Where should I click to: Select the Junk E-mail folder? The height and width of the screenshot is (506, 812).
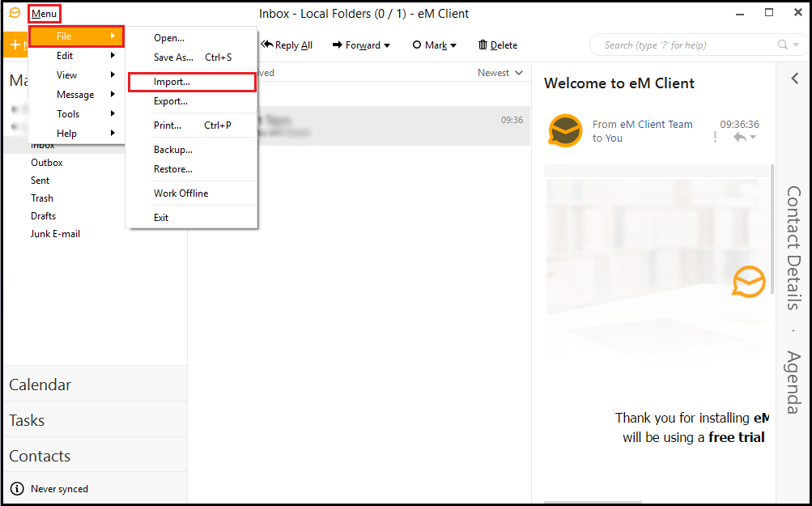pyautogui.click(x=55, y=234)
